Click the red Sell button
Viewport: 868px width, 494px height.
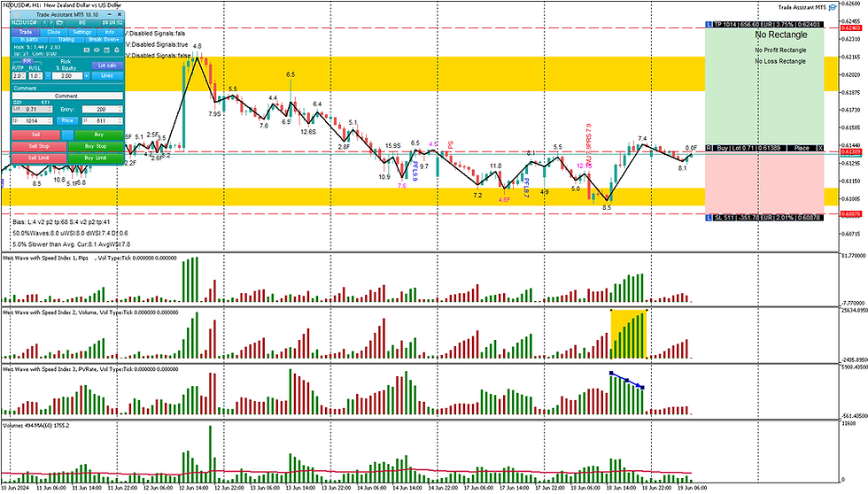pyautogui.click(x=35, y=135)
